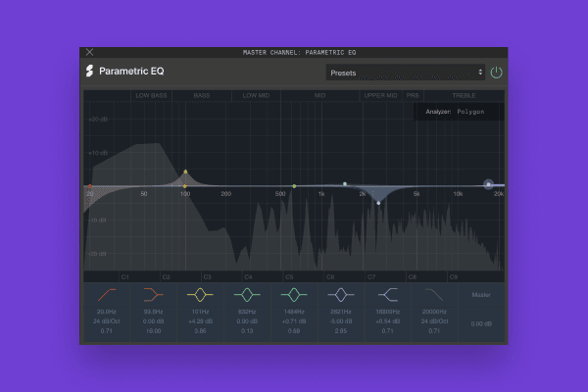This screenshot has width=588, height=392.
Task: Click the +0.71 dB gain value
Action: (294, 321)
